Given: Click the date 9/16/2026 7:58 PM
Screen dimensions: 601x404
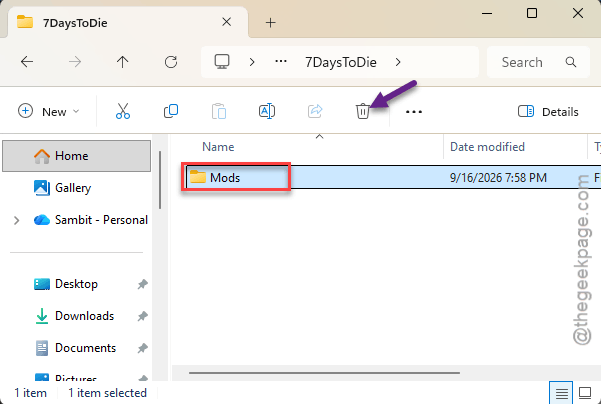Looking at the screenshot, I should [x=498, y=178].
